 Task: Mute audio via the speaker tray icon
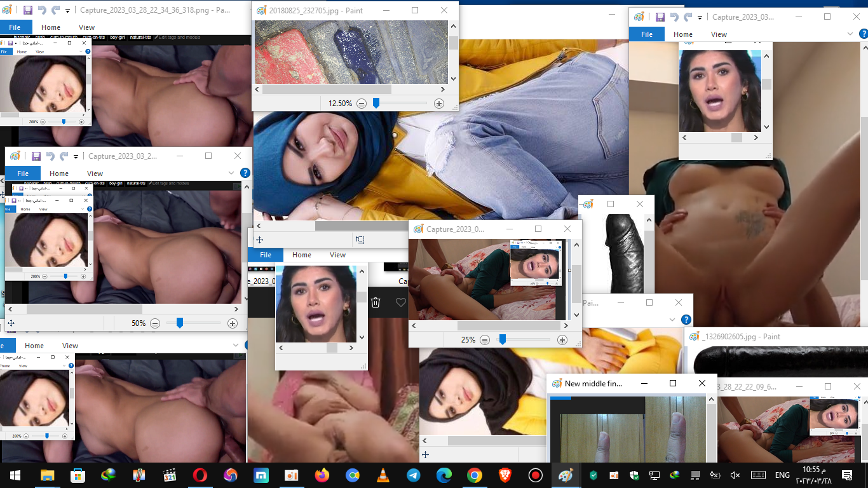735,475
